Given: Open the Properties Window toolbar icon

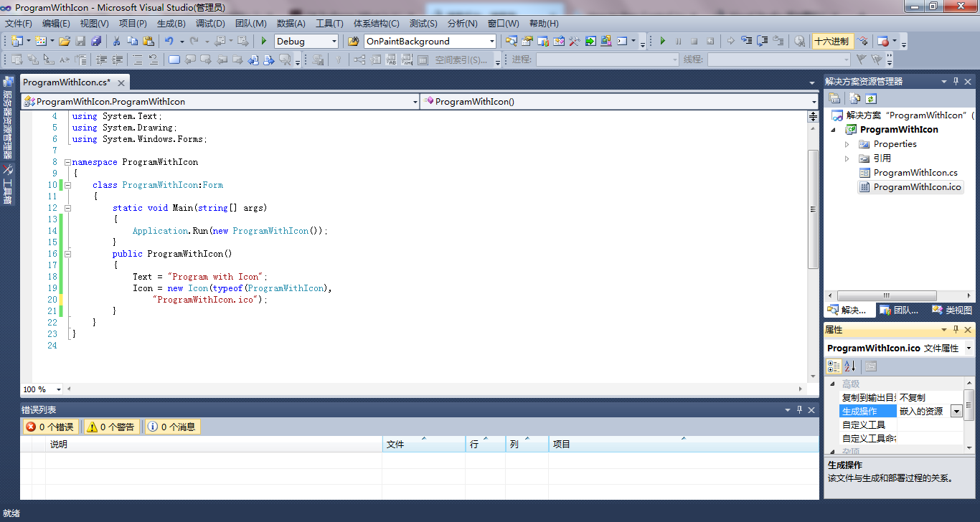Looking at the screenshot, I should [x=527, y=41].
